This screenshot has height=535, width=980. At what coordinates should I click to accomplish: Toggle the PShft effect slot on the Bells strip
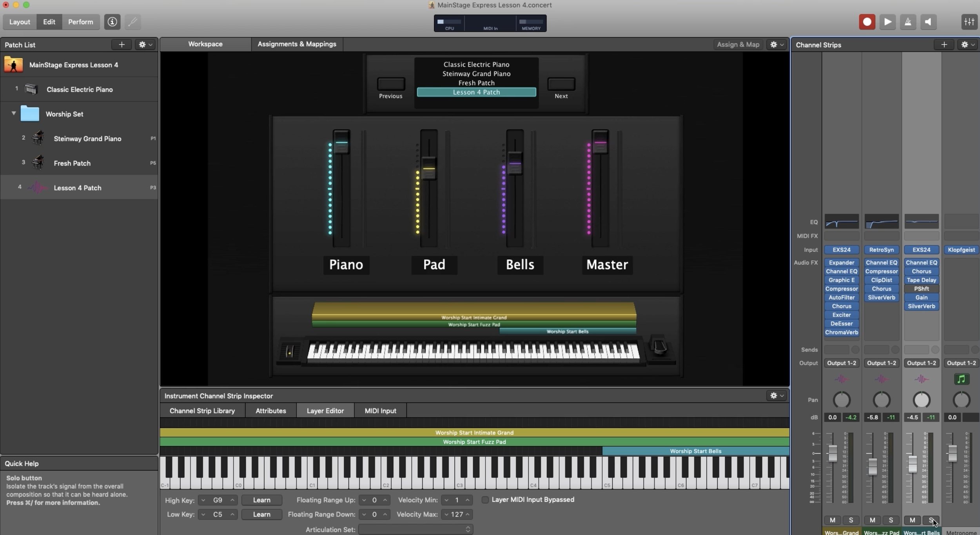click(x=922, y=289)
